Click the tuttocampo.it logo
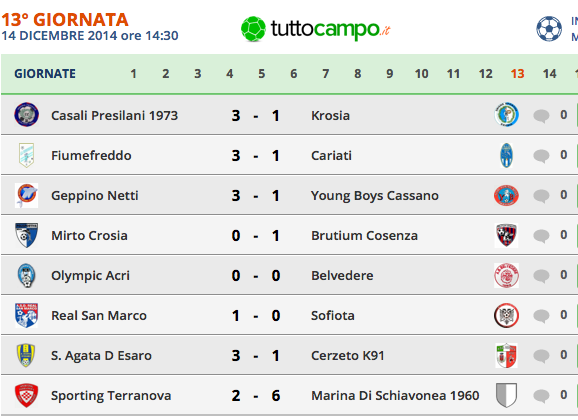The height and width of the screenshot is (420, 578). coord(316,29)
